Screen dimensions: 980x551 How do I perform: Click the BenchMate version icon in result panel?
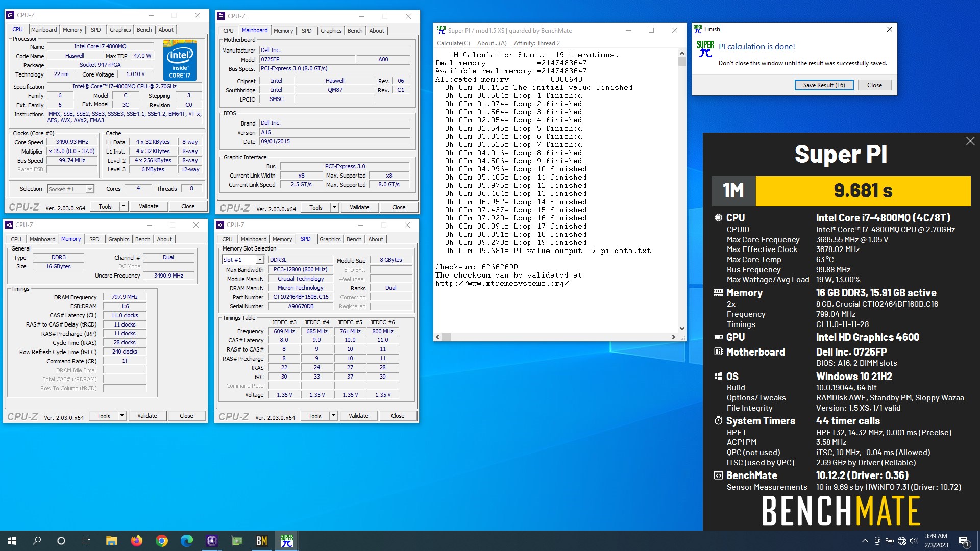(x=718, y=475)
